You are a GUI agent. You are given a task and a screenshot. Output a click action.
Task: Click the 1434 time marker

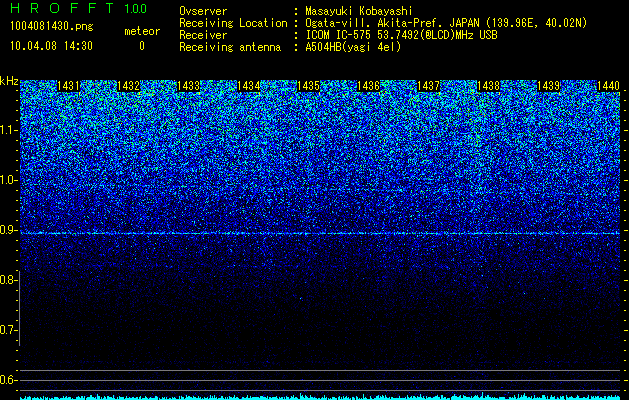(x=248, y=86)
